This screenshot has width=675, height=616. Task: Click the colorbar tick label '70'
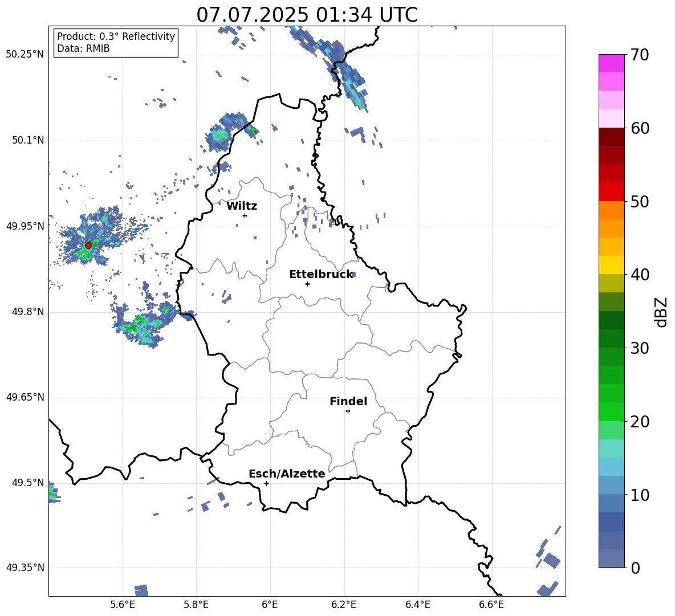(x=640, y=55)
